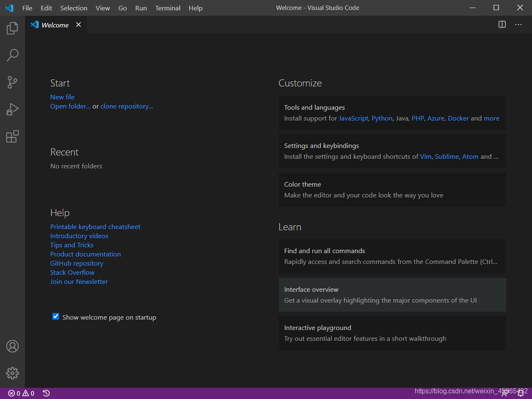Open the View menu
This screenshot has width=532, height=399.
point(103,8)
